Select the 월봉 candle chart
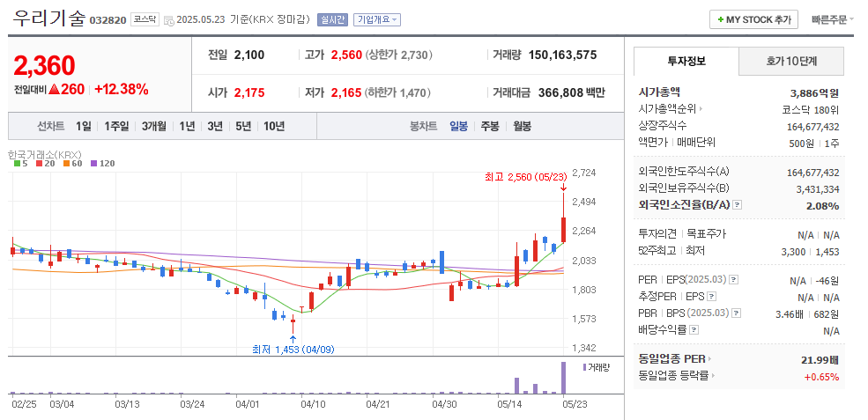The height and width of the screenshot is (420, 868). (522, 126)
